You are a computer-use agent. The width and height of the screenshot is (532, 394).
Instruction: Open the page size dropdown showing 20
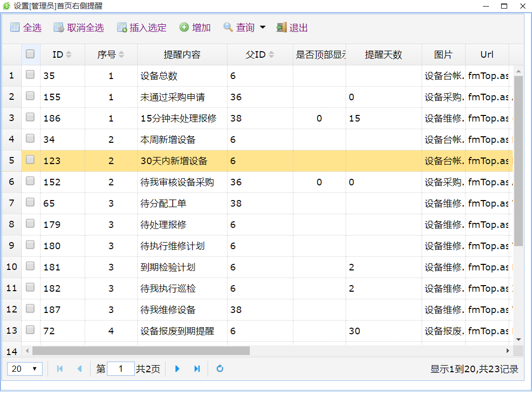click(x=24, y=369)
